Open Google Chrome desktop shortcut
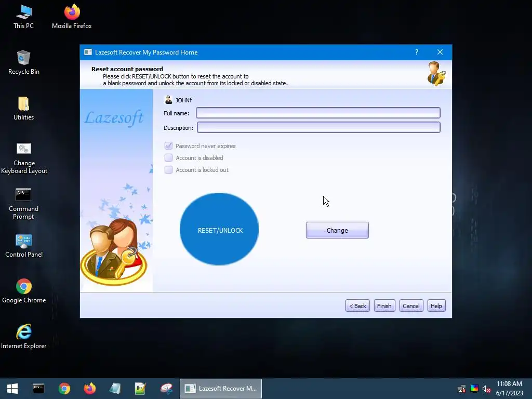Screen dimensions: 532x399 (x=24, y=291)
